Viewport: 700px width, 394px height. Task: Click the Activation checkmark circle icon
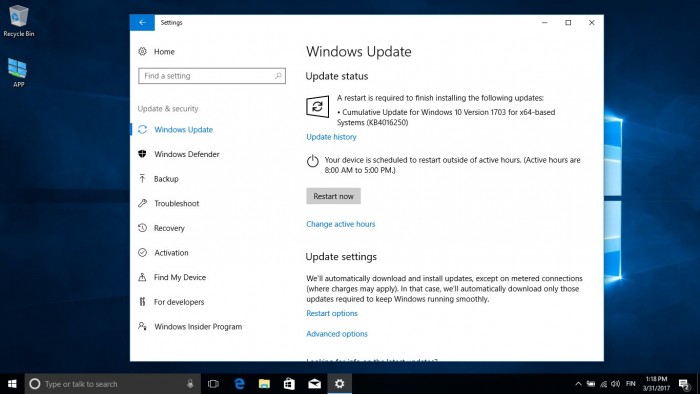(x=142, y=253)
